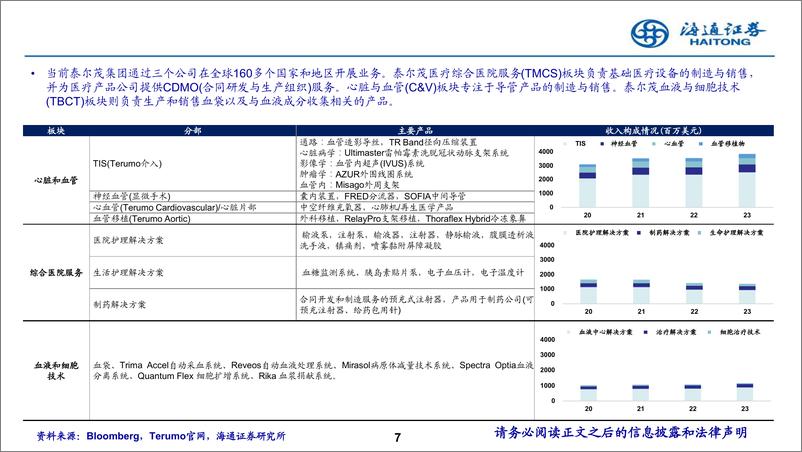Click the 制药解决方案 legend entry in the middle chart
802x452 pixels.
663,233
